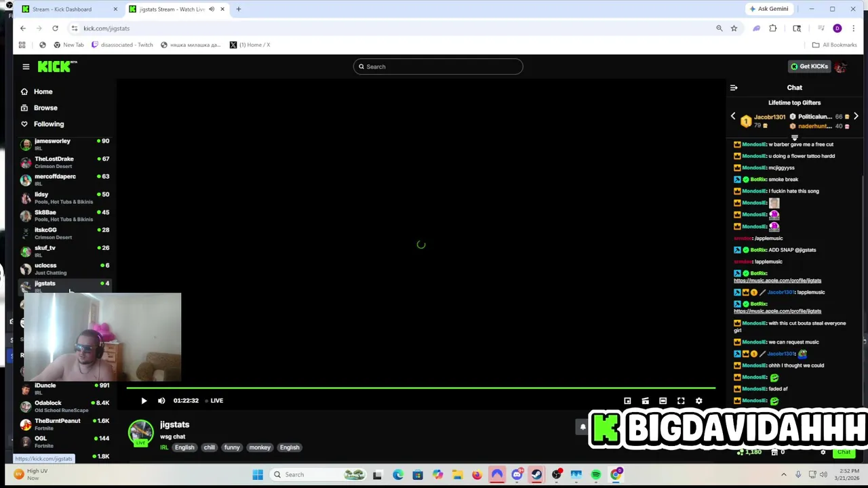Click Jacobr1301 in top gifters
The width and height of the screenshot is (868, 488).
click(769, 117)
